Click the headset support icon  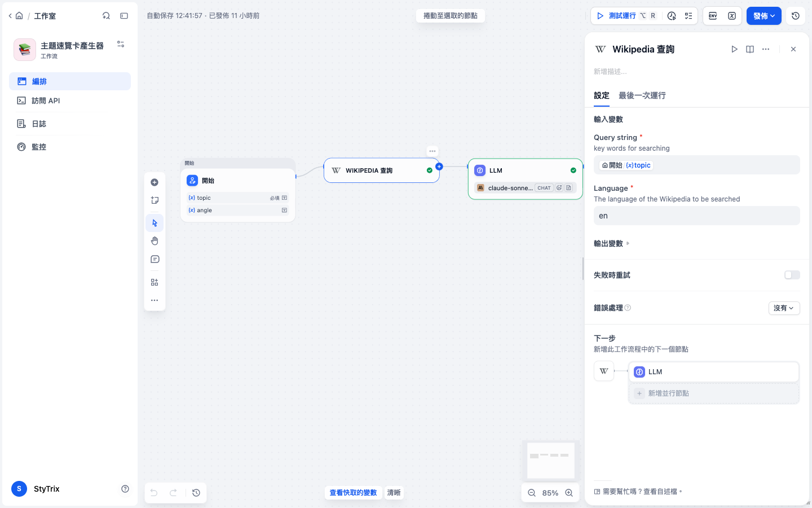(106, 16)
